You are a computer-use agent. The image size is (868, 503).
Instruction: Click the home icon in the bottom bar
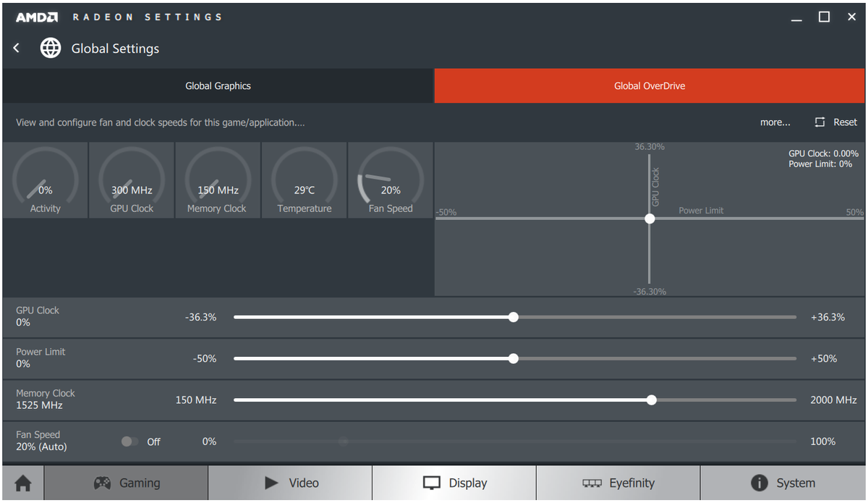tap(22, 482)
